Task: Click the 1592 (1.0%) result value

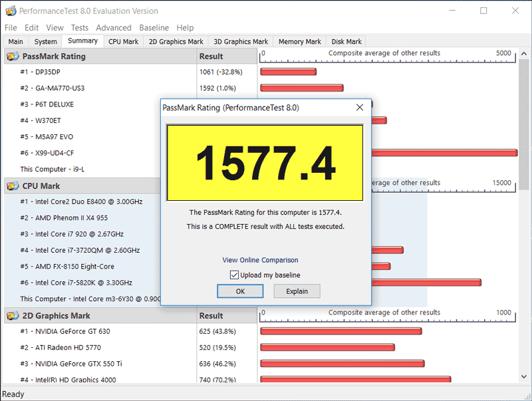Action: pyautogui.click(x=217, y=88)
